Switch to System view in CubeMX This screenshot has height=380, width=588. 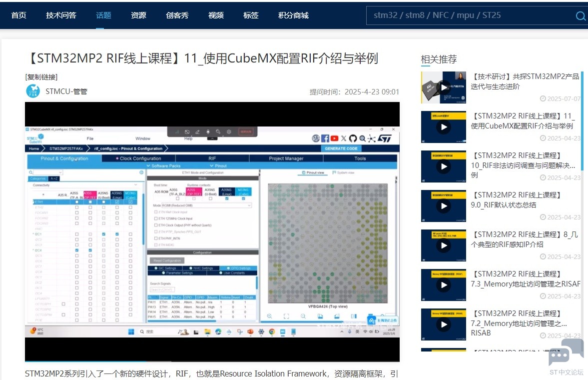[x=343, y=172]
